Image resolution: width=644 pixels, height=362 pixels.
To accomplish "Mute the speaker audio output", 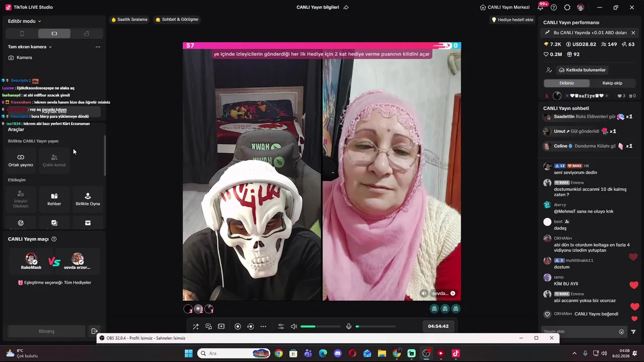I will [294, 326].
